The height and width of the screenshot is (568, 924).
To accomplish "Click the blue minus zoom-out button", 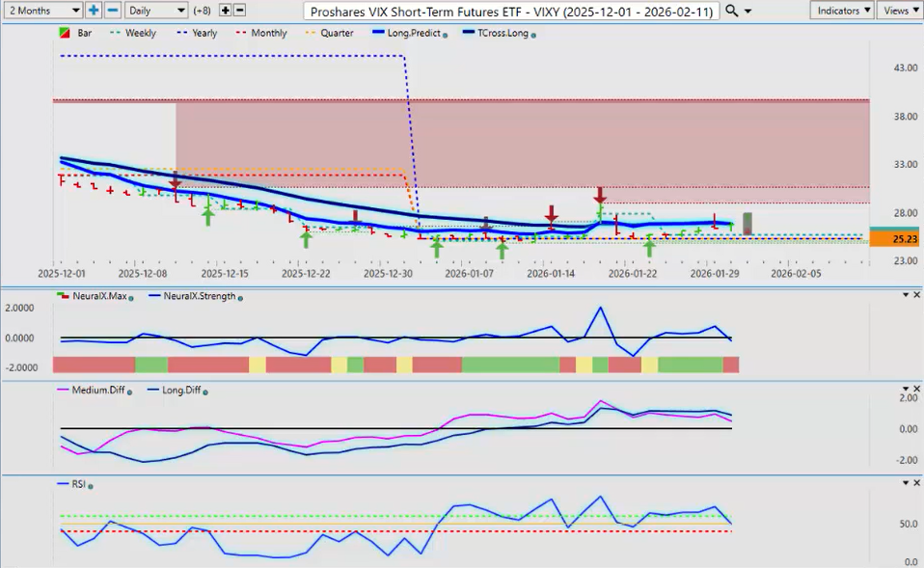I will [x=112, y=10].
